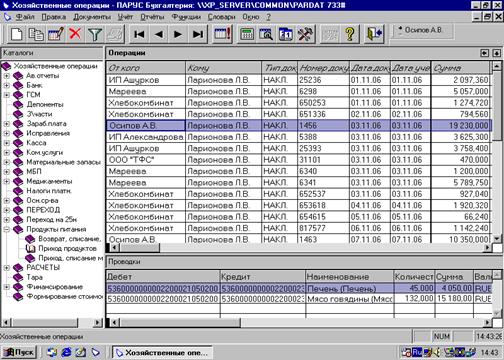Image resolution: width=504 pixels, height=360 pixels.
Task: Create a new document with the blank page icon
Action: [16, 34]
